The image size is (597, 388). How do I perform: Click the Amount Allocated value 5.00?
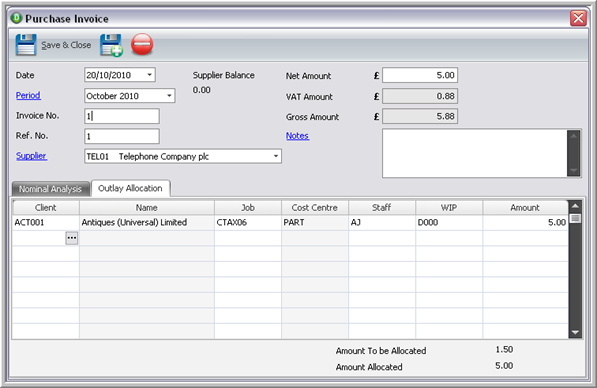504,366
